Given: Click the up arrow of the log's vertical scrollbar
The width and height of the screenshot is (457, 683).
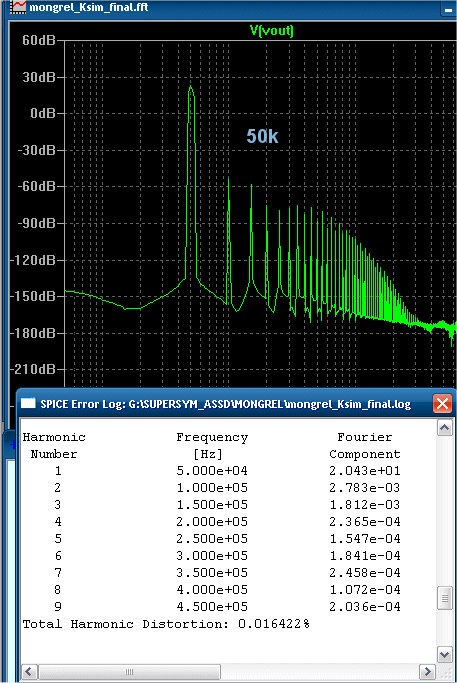Looking at the screenshot, I should point(444,428).
